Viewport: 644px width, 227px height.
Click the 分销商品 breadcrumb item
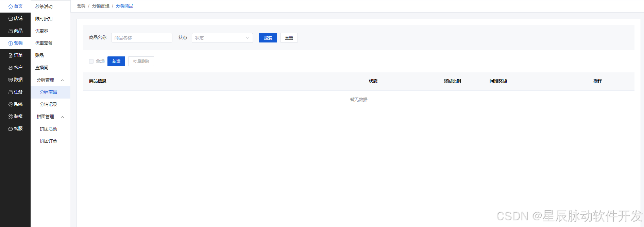tap(124, 6)
